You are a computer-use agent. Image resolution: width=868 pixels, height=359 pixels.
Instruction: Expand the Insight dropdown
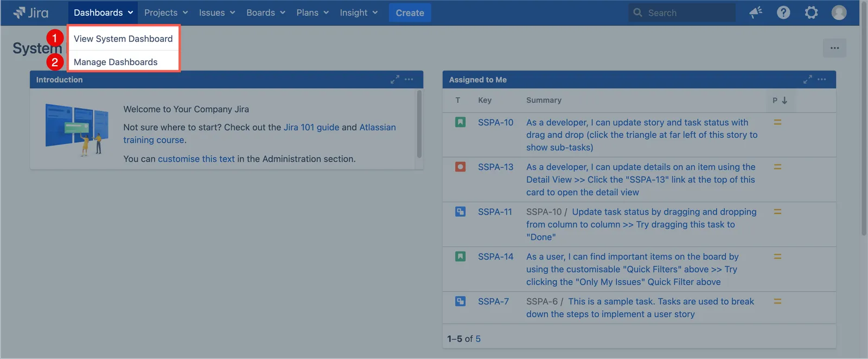[x=359, y=12]
